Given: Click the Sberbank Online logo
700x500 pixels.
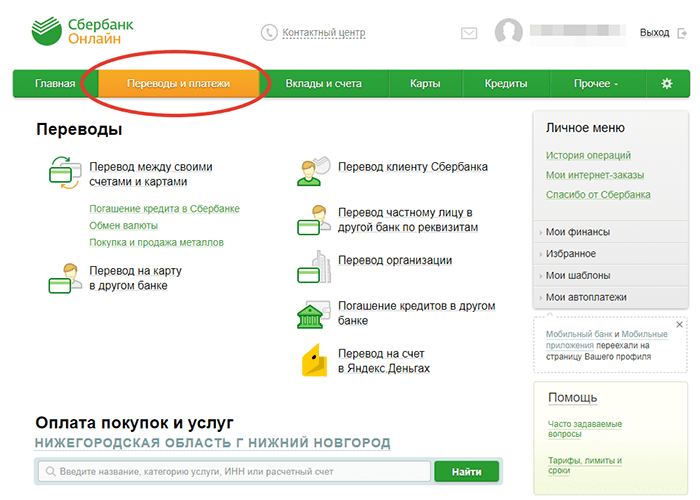Looking at the screenshot, I should point(82,31).
